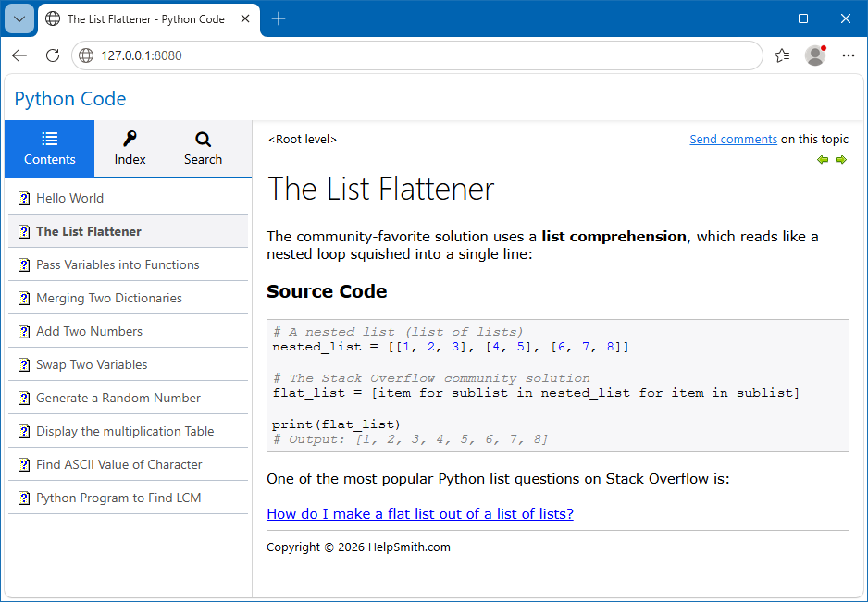Open Pass Variables into Functions topic

tap(128, 264)
